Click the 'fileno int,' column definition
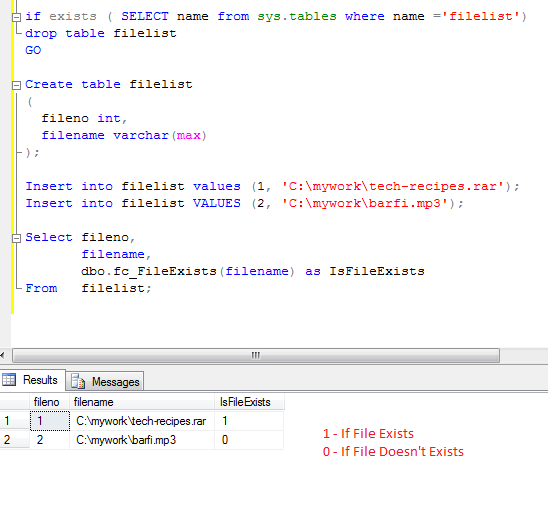This screenshot has width=549, height=508. click(84, 119)
